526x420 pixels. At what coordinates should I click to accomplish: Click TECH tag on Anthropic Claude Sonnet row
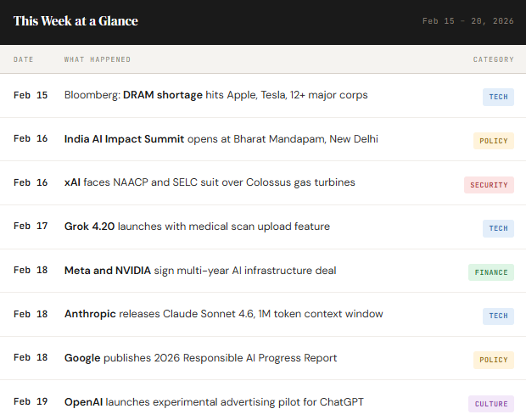(498, 316)
